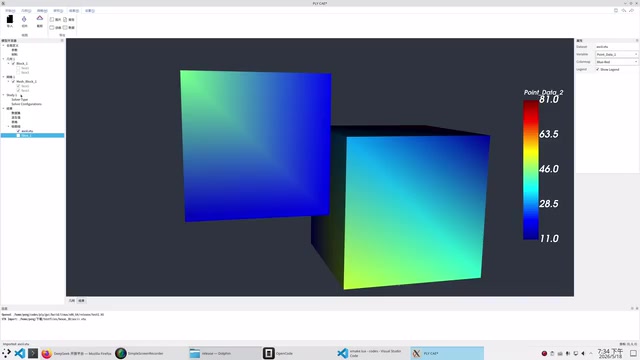The width and height of the screenshot is (640, 360).
Task: Expand the hidden system tray icons arrow
Action: pos(591,353)
